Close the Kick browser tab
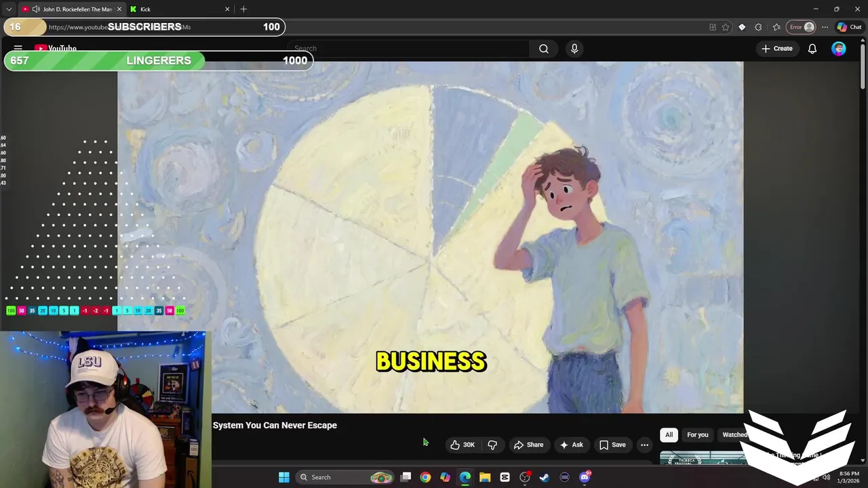Screen dimensions: 868x488 (227, 9)
